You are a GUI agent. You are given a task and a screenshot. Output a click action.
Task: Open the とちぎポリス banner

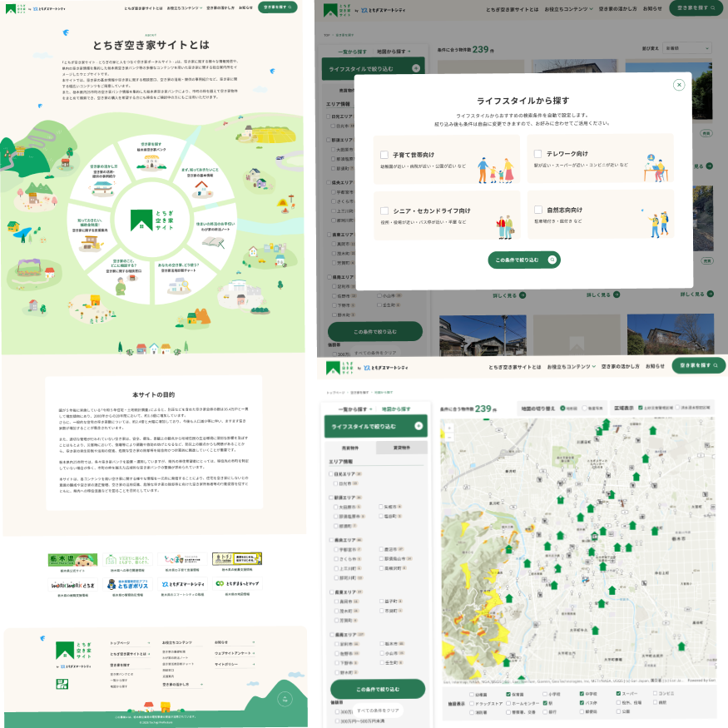point(126,586)
